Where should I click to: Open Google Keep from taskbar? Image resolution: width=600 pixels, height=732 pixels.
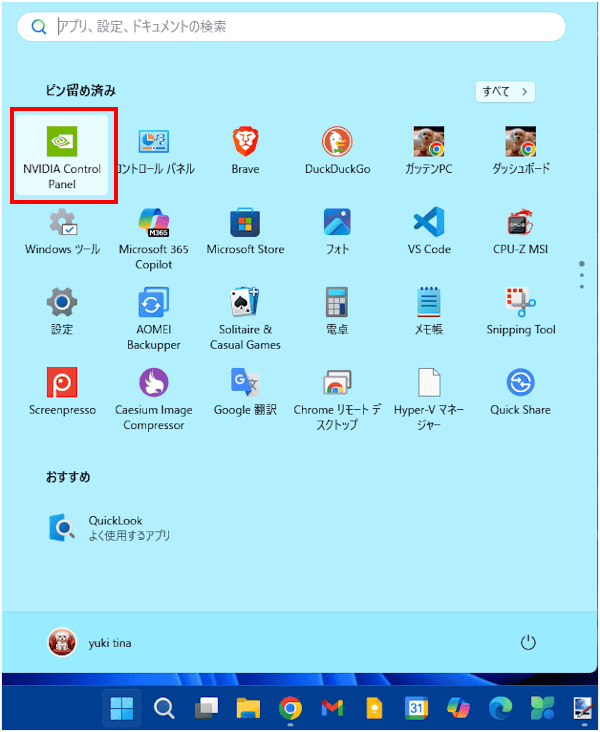(x=374, y=708)
